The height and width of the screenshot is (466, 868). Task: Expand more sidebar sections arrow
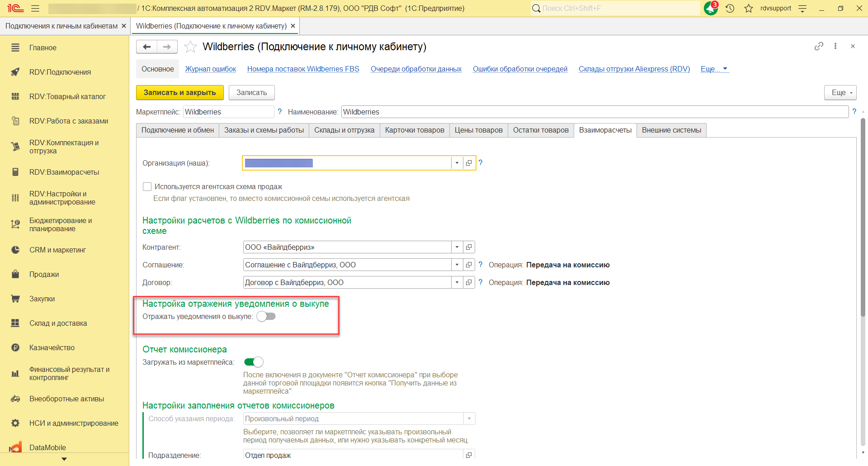tap(64, 459)
